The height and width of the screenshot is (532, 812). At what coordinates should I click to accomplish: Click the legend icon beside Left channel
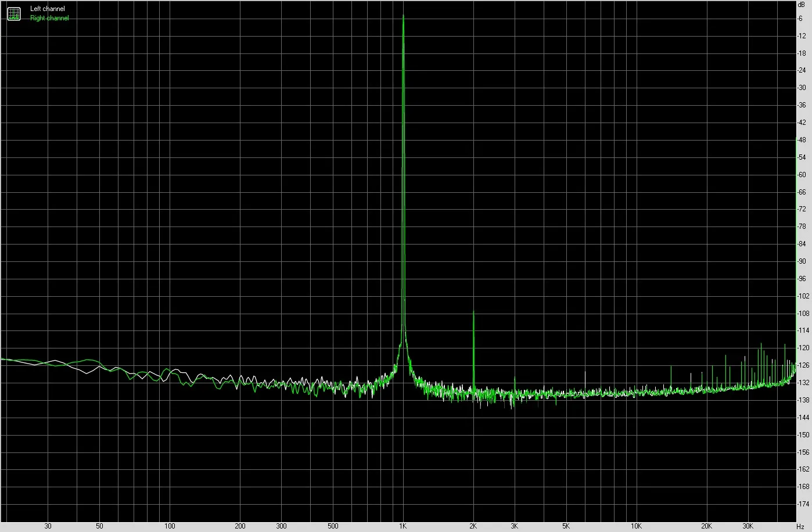click(x=13, y=14)
